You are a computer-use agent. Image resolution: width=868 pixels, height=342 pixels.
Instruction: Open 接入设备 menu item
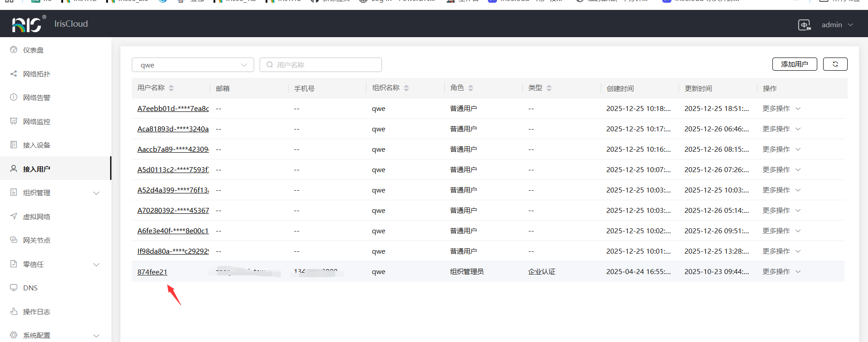pos(55,145)
